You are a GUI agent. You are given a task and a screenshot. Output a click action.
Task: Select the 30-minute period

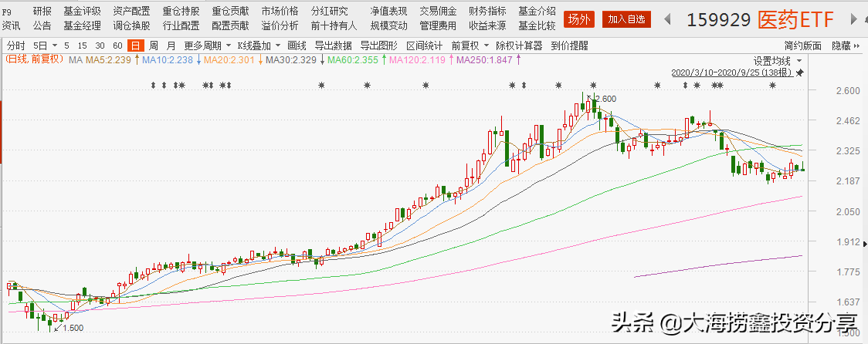100,46
